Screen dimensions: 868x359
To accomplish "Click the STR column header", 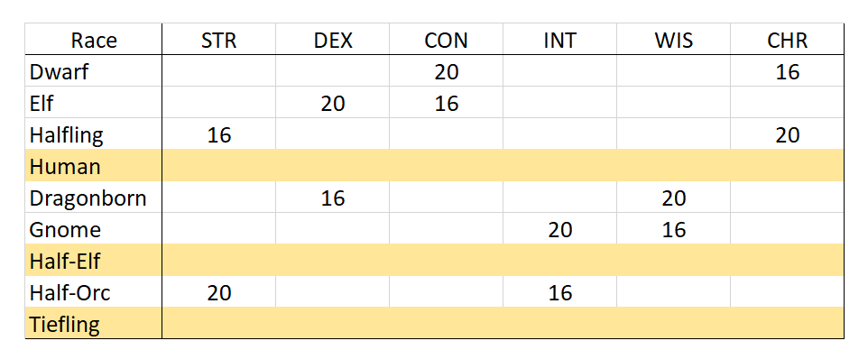I will click(218, 40).
